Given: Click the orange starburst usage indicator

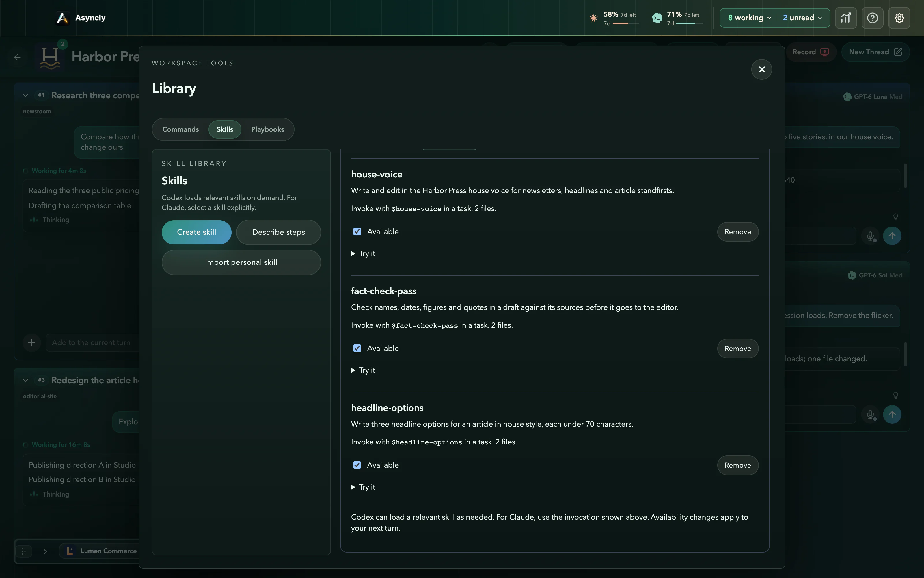Looking at the screenshot, I should tap(593, 18).
